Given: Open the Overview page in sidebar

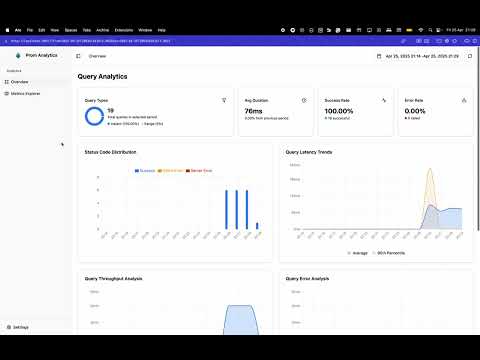Looking at the screenshot, I should 35,82.
